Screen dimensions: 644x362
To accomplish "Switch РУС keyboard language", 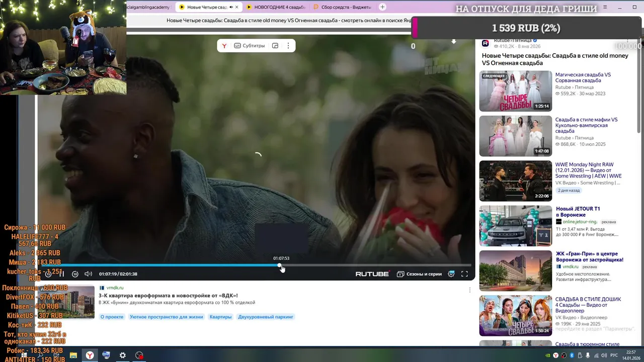I will tap(614, 355).
